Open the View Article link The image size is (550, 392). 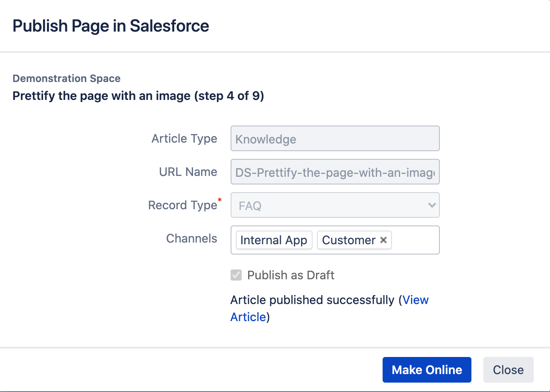tap(415, 300)
